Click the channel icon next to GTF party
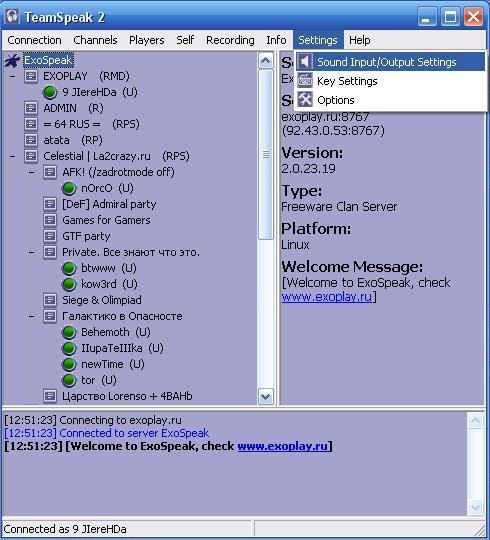The height and width of the screenshot is (540, 490). coord(50,236)
